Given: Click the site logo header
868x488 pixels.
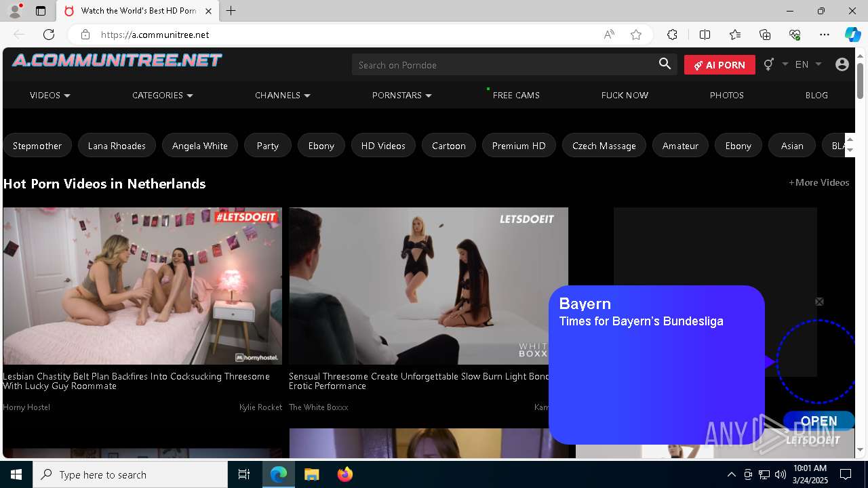Looking at the screenshot, I should [117, 60].
